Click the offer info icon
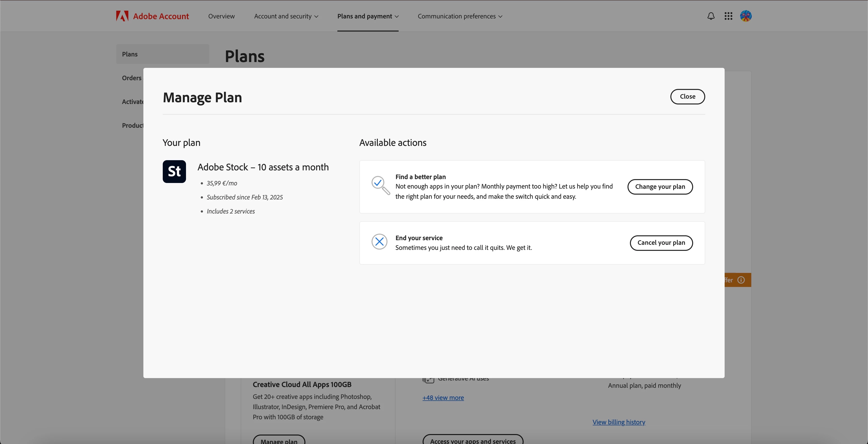This screenshot has height=444, width=868. click(x=741, y=280)
